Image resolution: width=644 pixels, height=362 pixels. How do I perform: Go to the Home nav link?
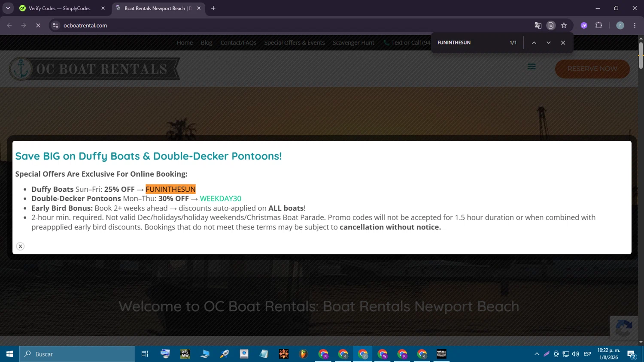point(185,42)
